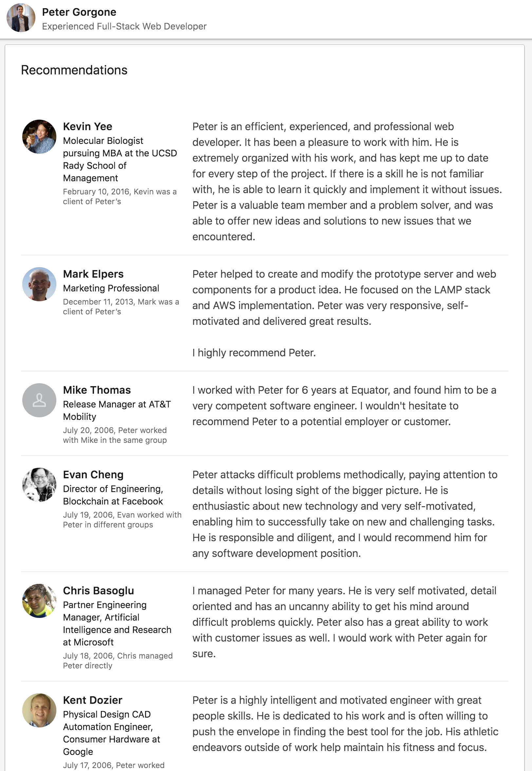Click the Mike Thomas name
The height and width of the screenshot is (771, 532).
[x=97, y=390]
